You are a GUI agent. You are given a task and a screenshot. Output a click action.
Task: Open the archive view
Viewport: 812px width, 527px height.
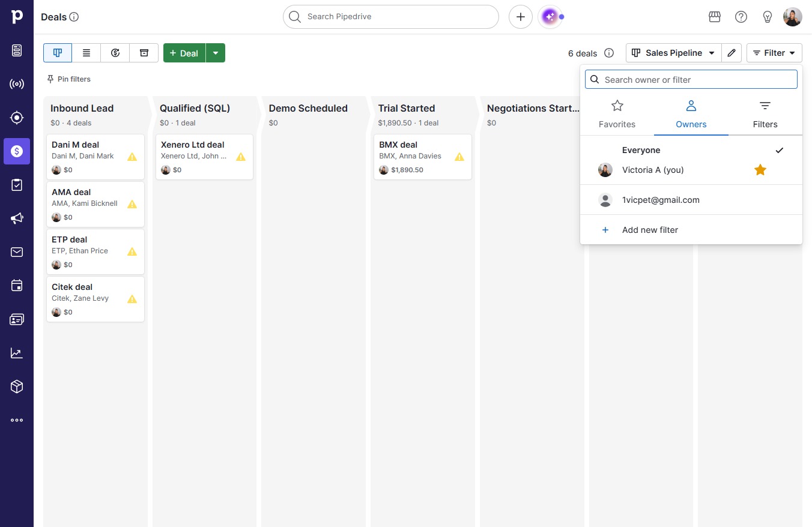coord(144,53)
